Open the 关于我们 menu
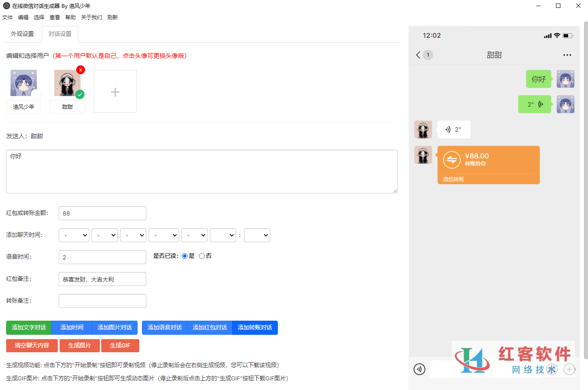The image size is (588, 390). point(91,18)
